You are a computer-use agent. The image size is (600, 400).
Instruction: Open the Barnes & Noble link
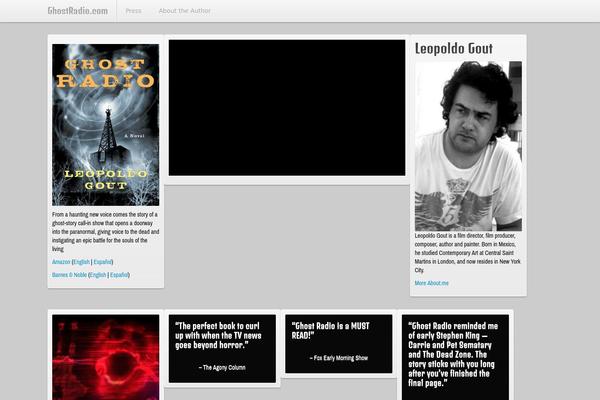[69, 275]
